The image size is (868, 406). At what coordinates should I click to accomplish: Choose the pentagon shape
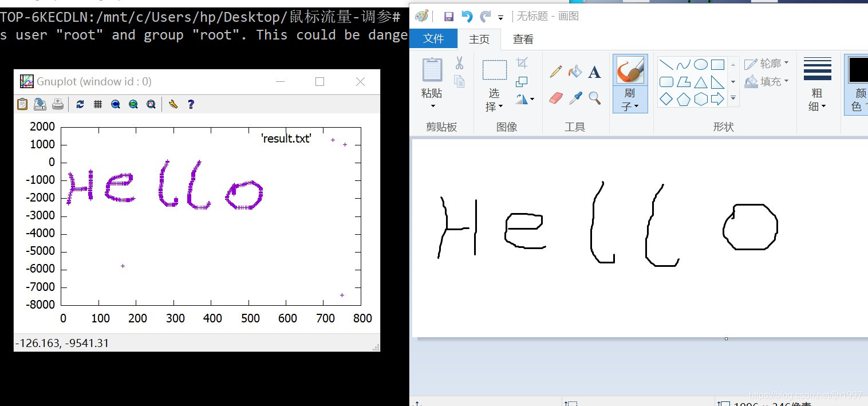coord(683,99)
